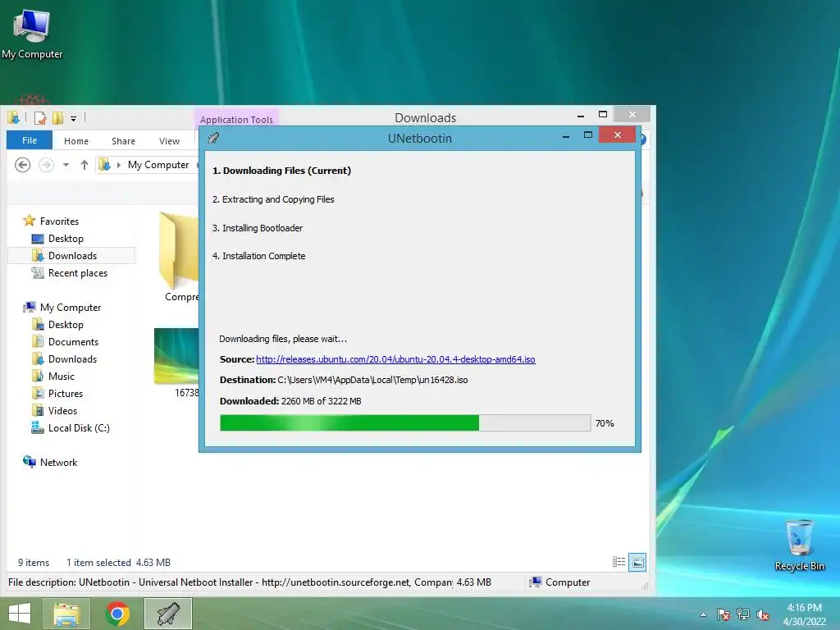Click the UNetbootin title bar icon

pos(213,138)
